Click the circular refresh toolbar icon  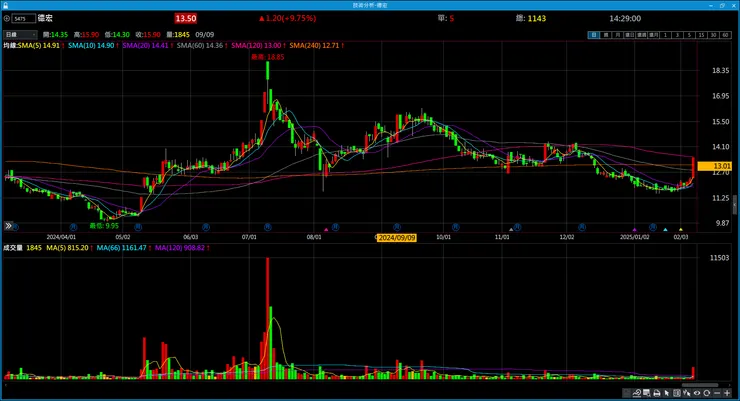click(706, 393)
